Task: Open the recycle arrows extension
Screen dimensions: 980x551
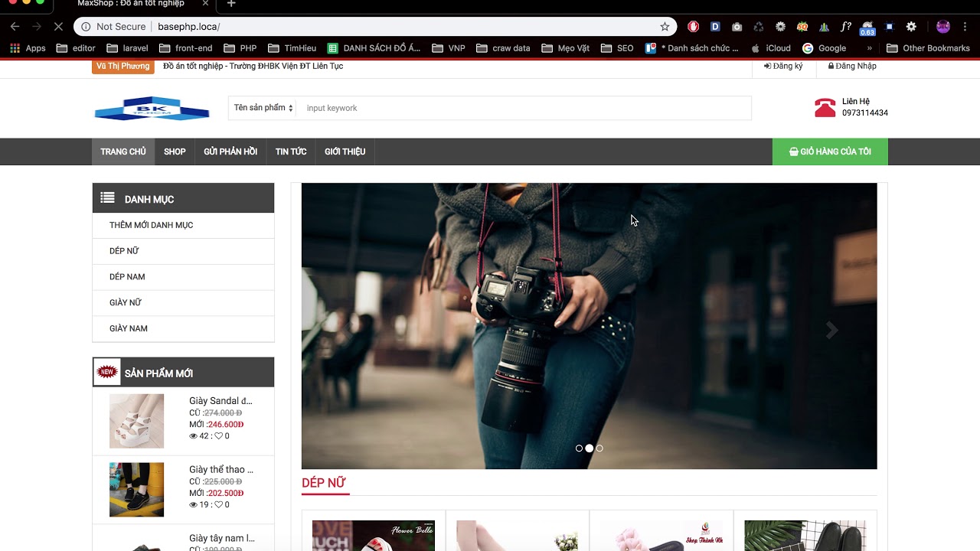Action: tap(759, 27)
